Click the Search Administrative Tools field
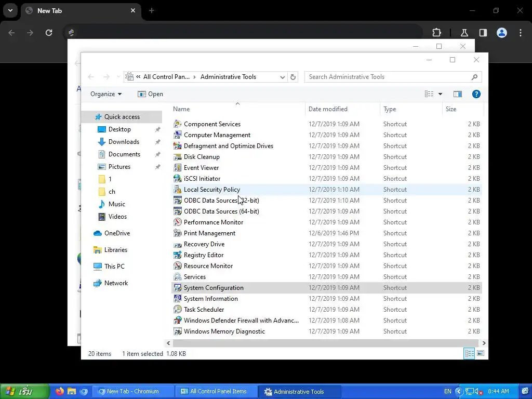The image size is (532, 399). [x=393, y=77]
